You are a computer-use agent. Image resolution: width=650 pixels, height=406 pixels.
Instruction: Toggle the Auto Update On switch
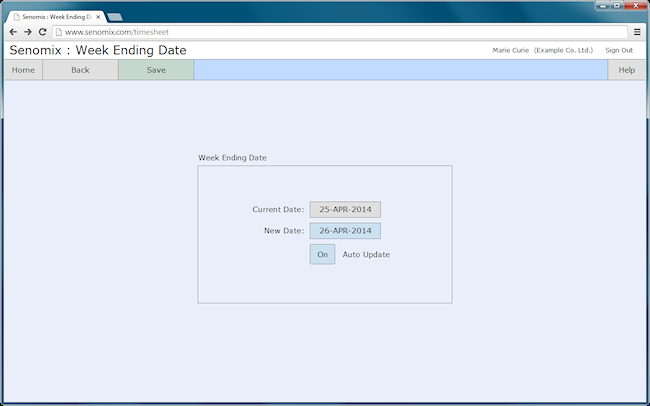323,254
